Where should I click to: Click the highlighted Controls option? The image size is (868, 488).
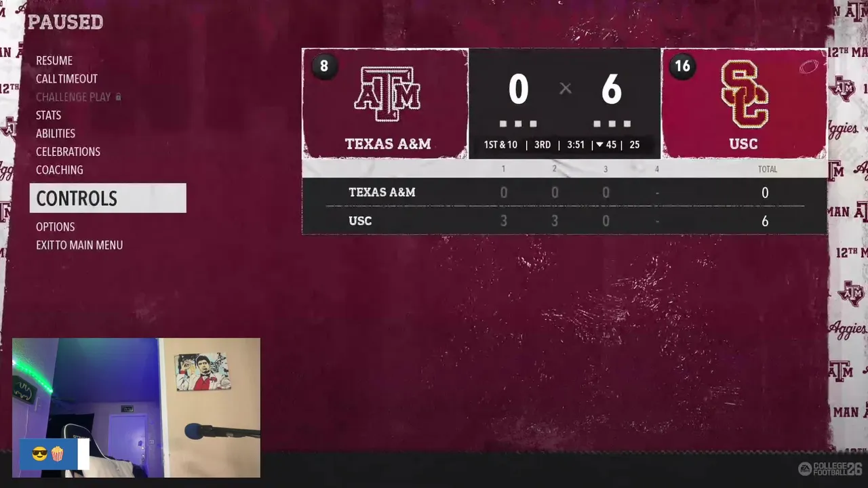tap(108, 198)
